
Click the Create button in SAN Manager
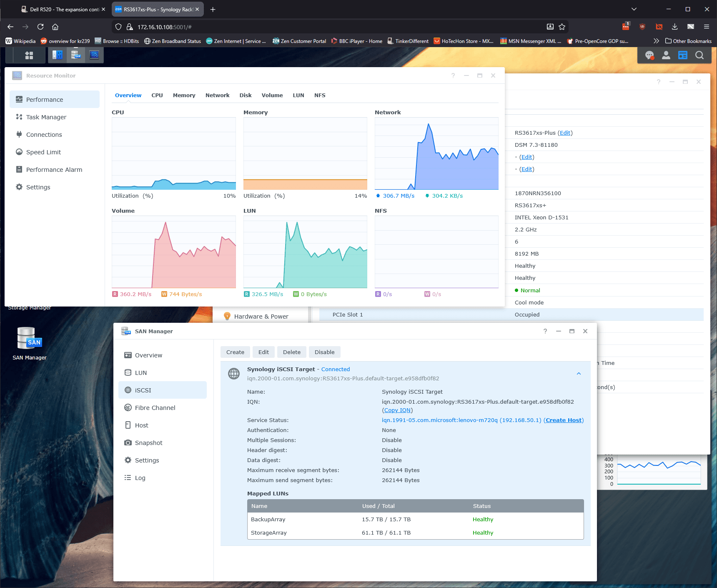tap(235, 352)
